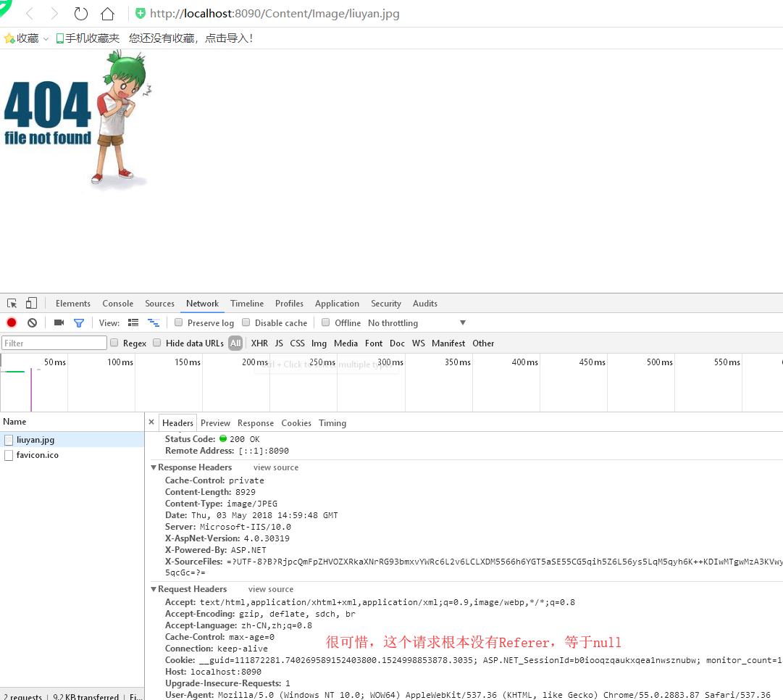The height and width of the screenshot is (700, 783).
Task: Open the No throttling dropdown
Action: tap(417, 322)
